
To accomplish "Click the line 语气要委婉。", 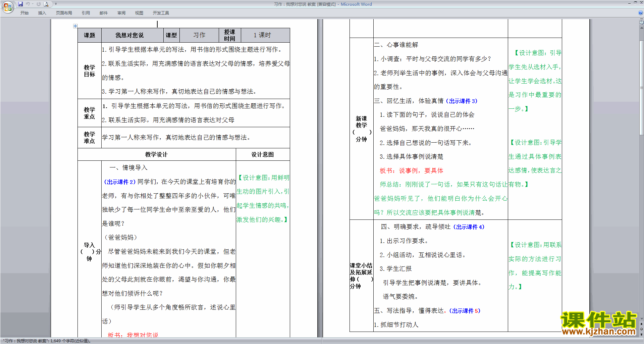I will [400, 297].
